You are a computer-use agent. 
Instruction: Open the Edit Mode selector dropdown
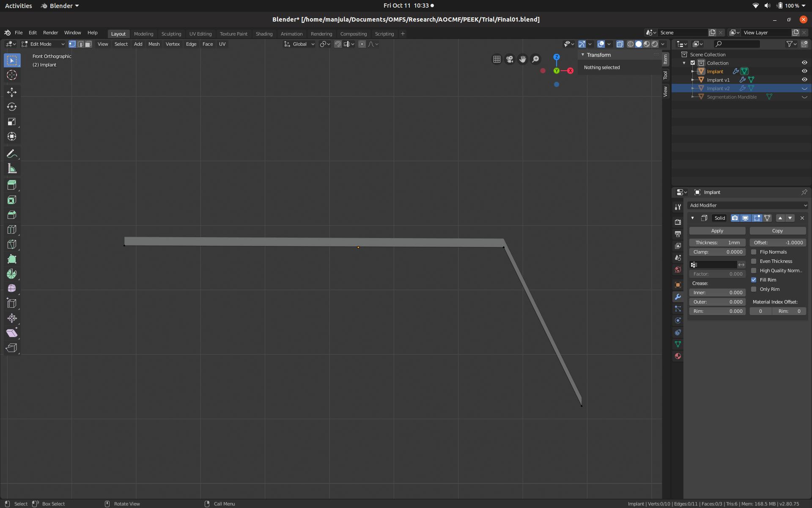click(x=43, y=44)
